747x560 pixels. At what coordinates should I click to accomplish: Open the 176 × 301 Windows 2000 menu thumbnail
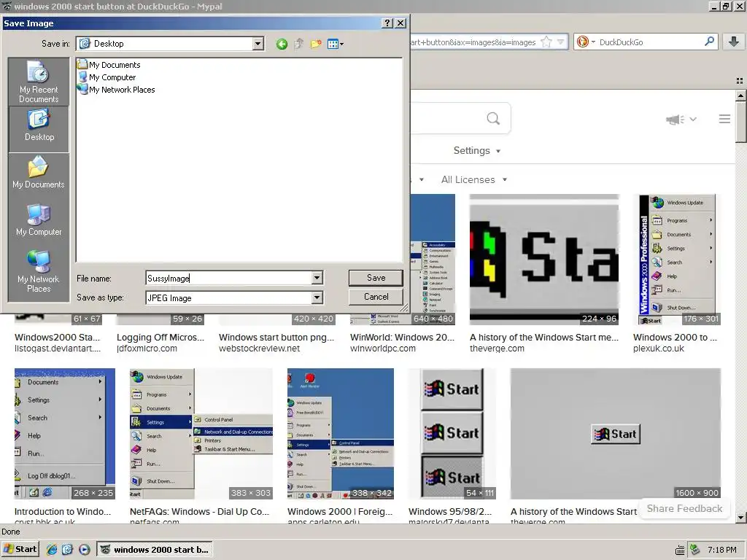pos(677,260)
